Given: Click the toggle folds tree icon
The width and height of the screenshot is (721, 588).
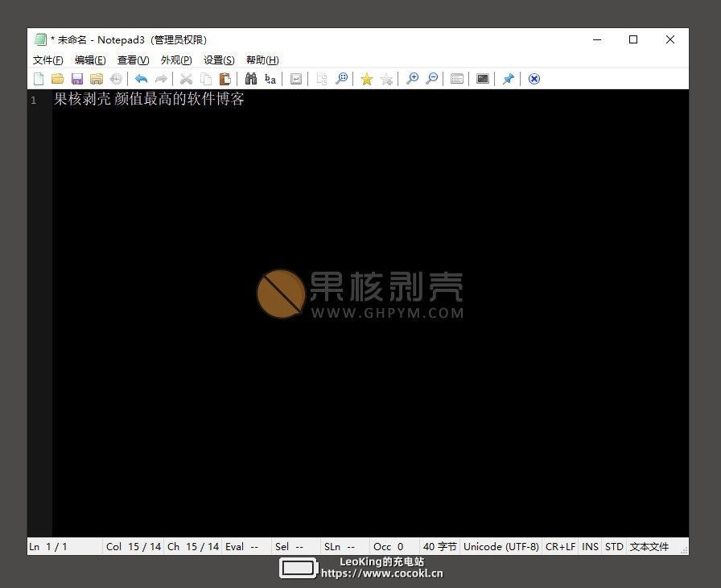Looking at the screenshot, I should [321, 79].
